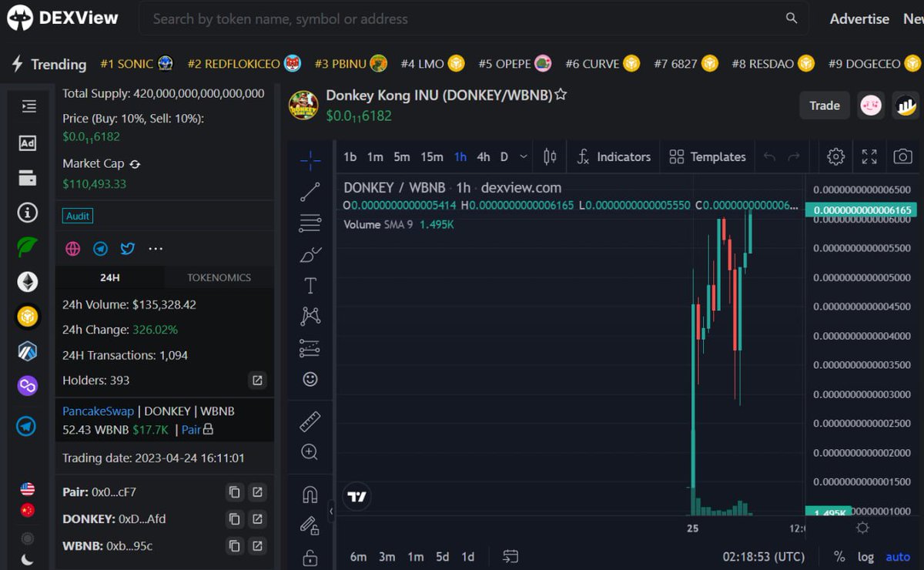Select the BNB chain icon
The height and width of the screenshot is (570, 924).
click(x=28, y=316)
